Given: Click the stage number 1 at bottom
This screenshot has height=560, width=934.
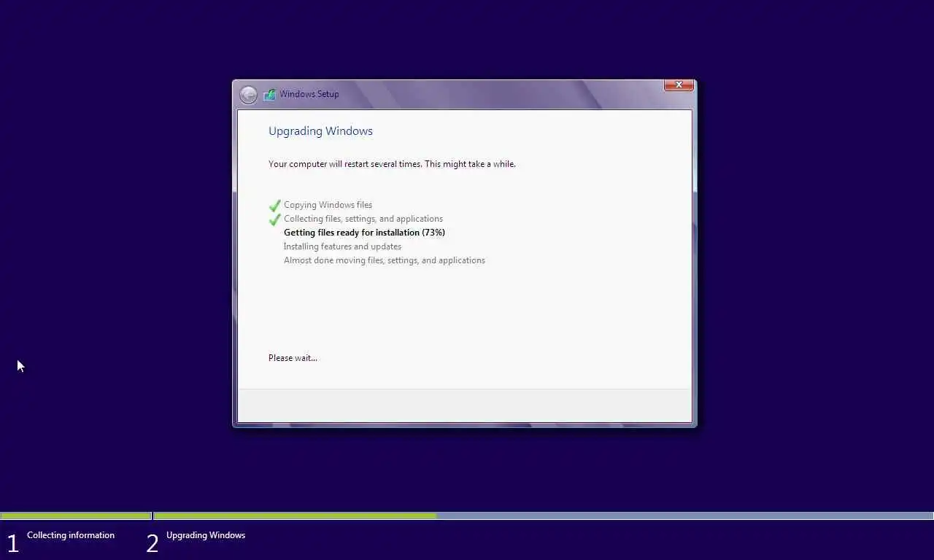Looking at the screenshot, I should tap(12, 543).
